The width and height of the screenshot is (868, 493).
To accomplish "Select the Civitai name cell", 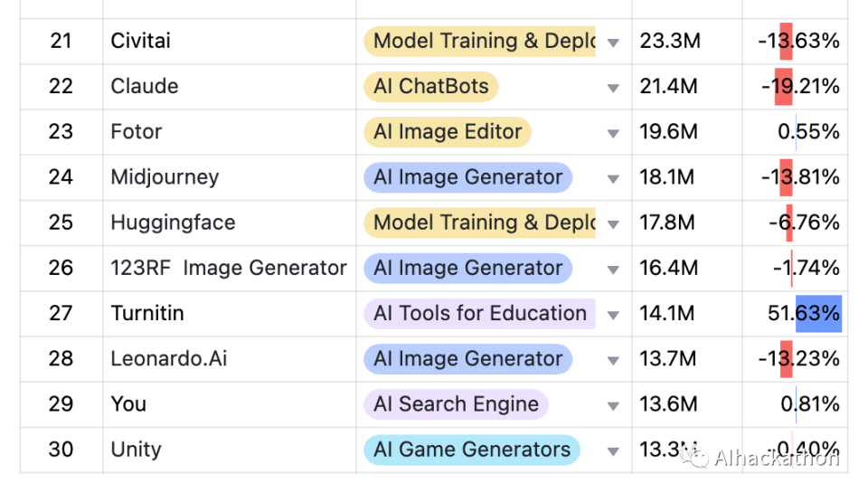I will tap(140, 41).
